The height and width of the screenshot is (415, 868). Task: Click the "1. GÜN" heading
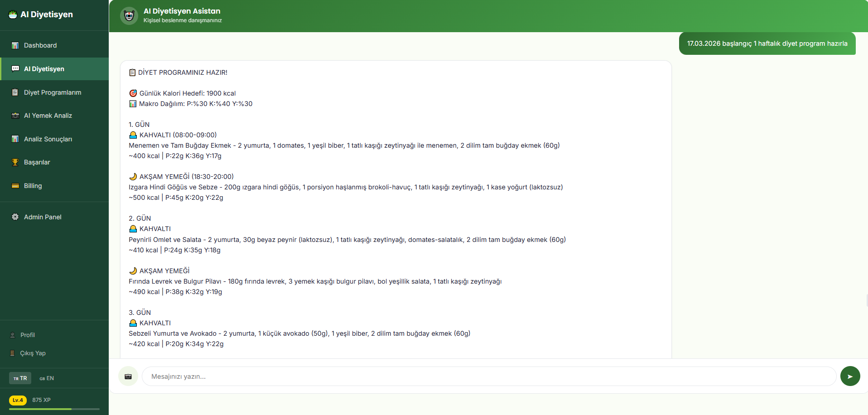tap(139, 125)
